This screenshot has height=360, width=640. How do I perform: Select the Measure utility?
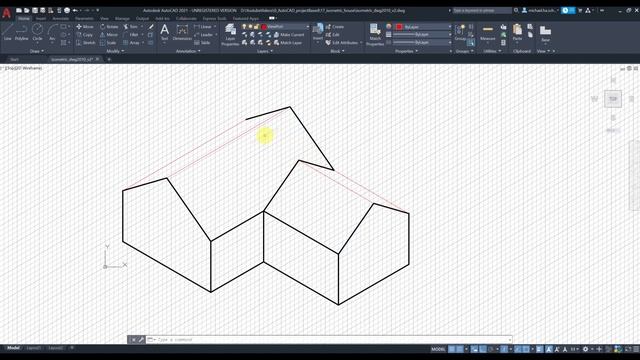click(487, 32)
